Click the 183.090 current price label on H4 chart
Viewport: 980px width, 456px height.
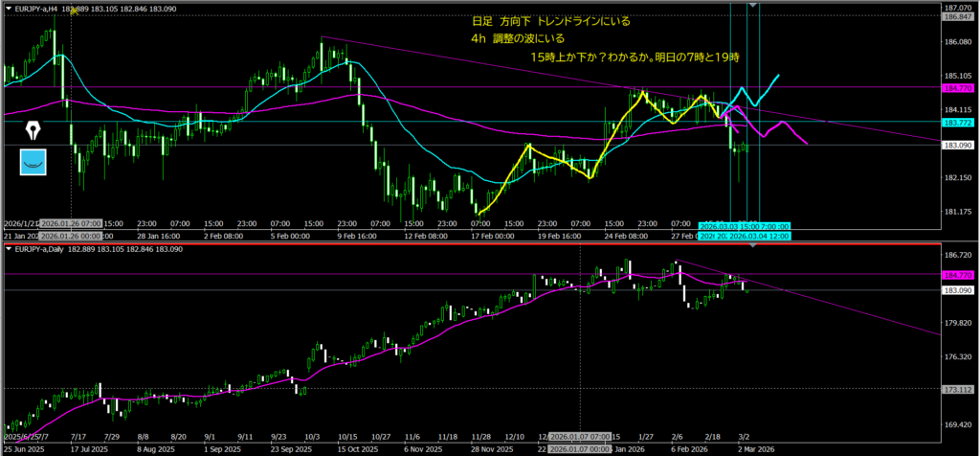click(x=959, y=145)
